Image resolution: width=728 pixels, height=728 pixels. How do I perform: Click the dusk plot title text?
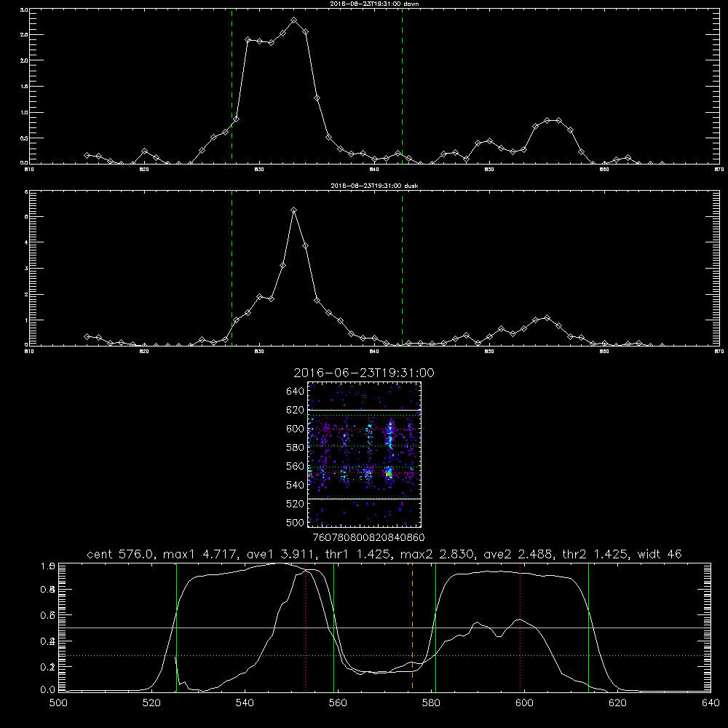click(374, 186)
